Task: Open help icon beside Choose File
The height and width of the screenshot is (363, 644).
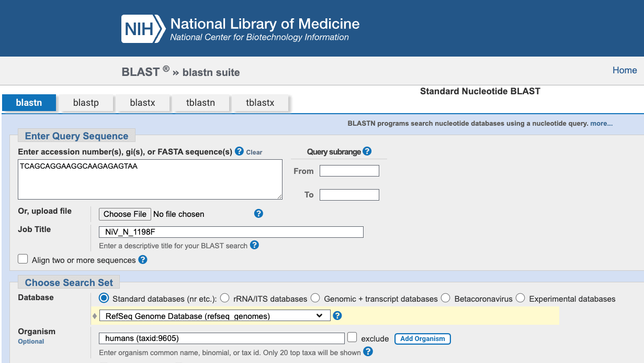Action: pyautogui.click(x=258, y=214)
